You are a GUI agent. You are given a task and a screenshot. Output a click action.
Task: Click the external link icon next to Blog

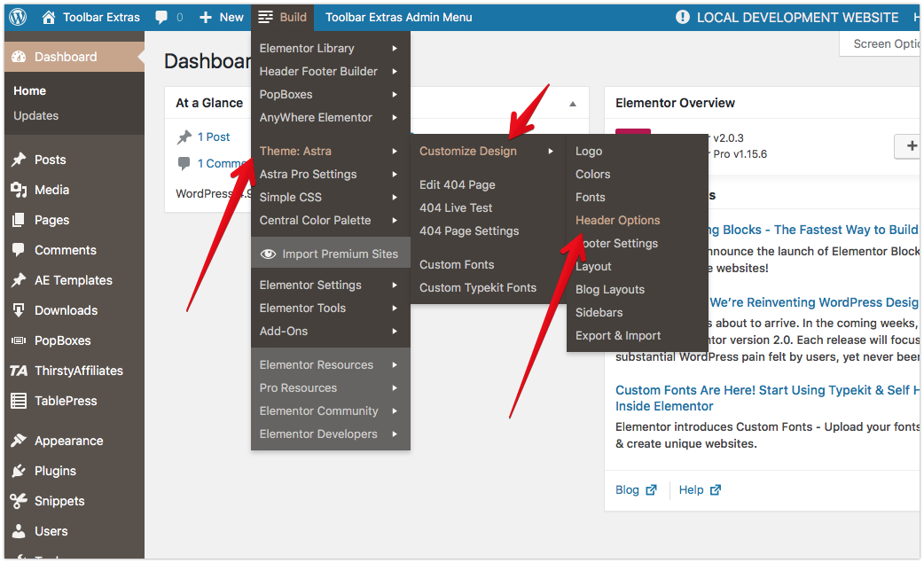point(651,490)
